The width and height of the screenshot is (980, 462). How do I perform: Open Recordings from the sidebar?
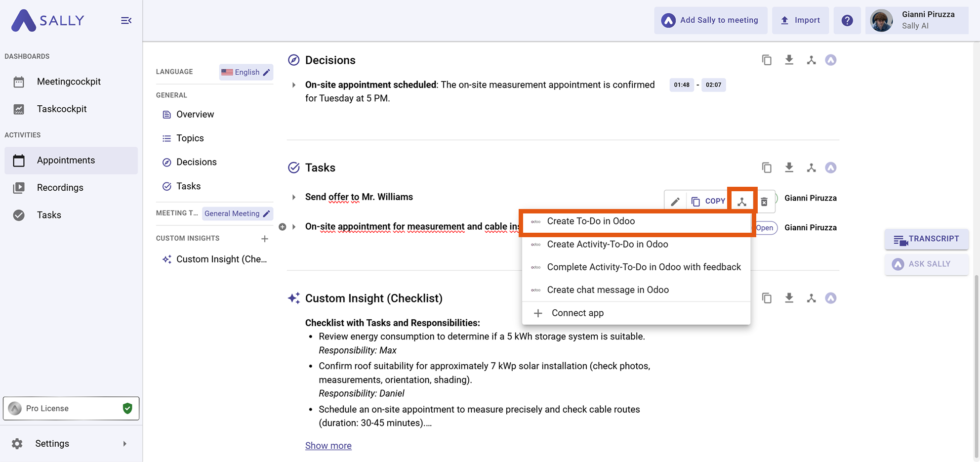(x=60, y=187)
